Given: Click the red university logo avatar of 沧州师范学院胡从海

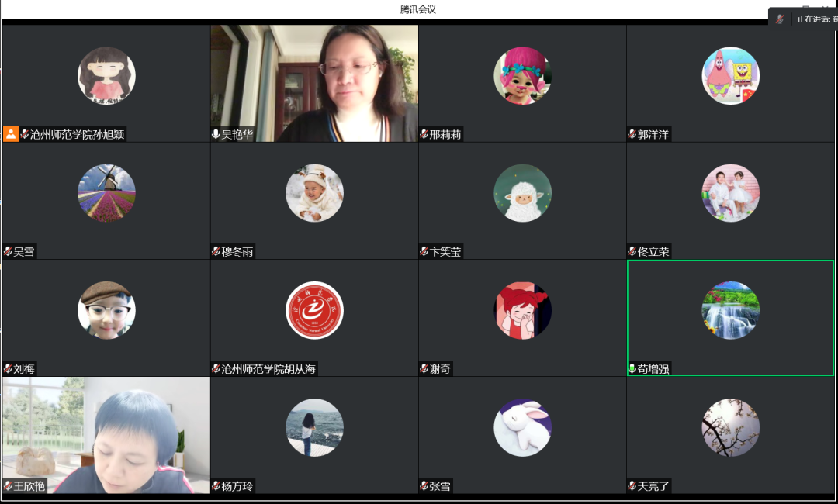Looking at the screenshot, I should point(314,310).
